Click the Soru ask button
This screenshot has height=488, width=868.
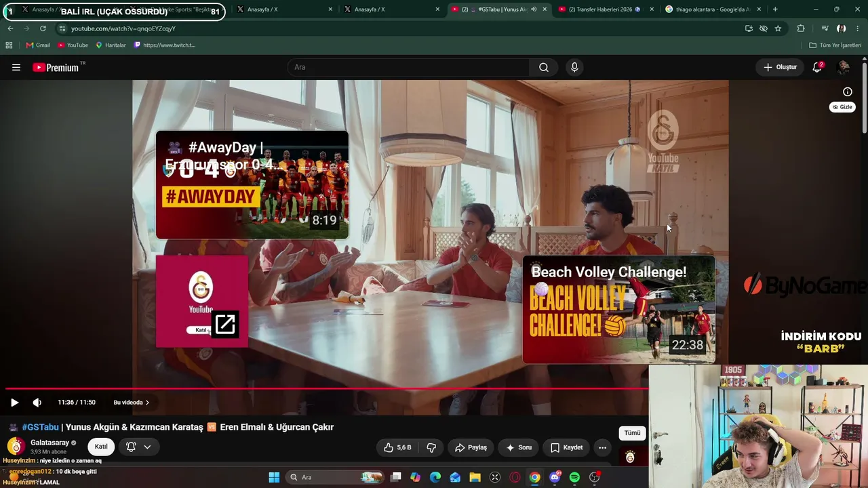tap(518, 447)
